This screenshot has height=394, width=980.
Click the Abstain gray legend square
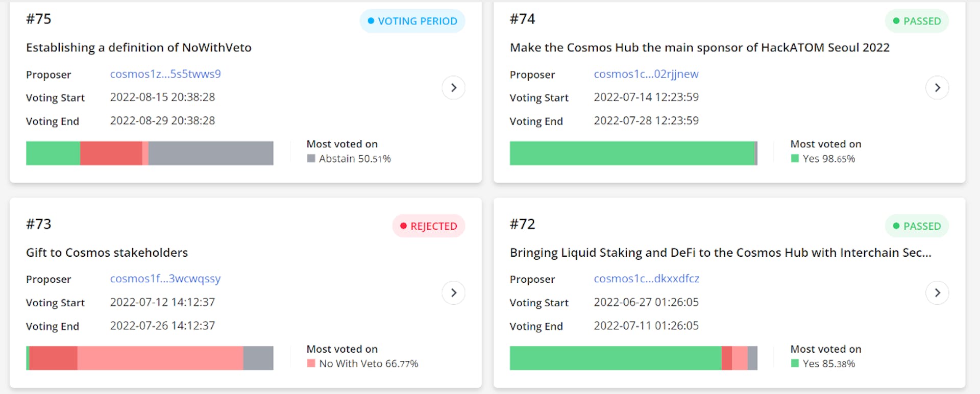tap(311, 159)
